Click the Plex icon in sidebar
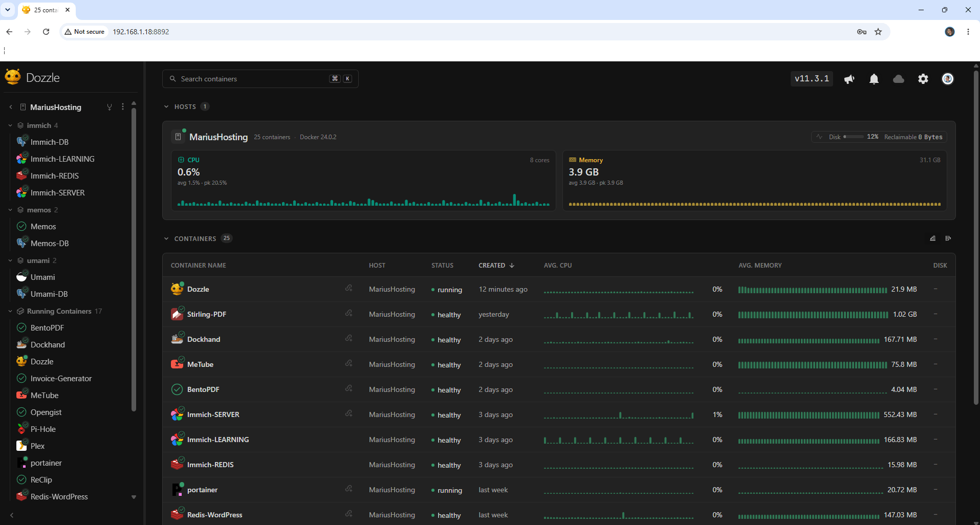This screenshot has width=980, height=525. point(21,446)
